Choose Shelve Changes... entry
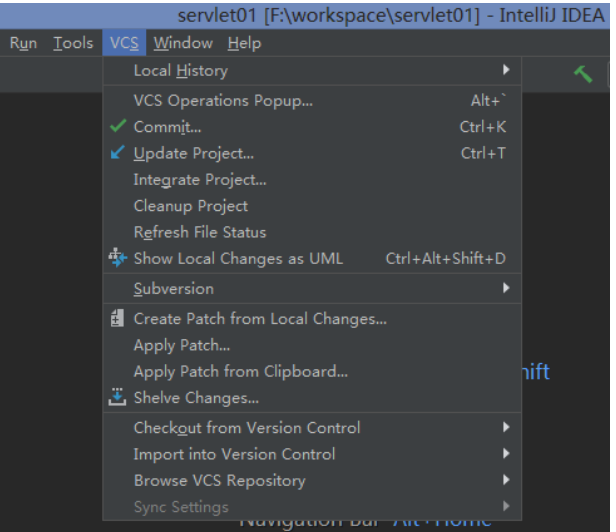616x532 pixels. point(312,398)
